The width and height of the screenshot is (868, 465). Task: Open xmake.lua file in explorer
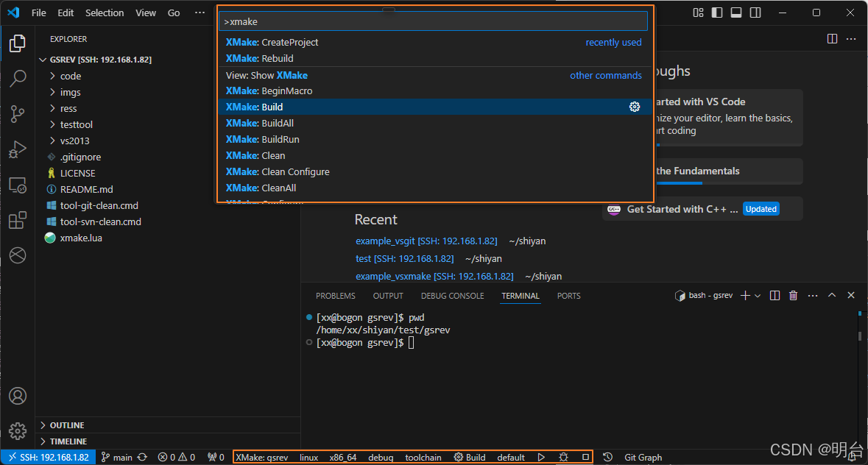coord(81,238)
